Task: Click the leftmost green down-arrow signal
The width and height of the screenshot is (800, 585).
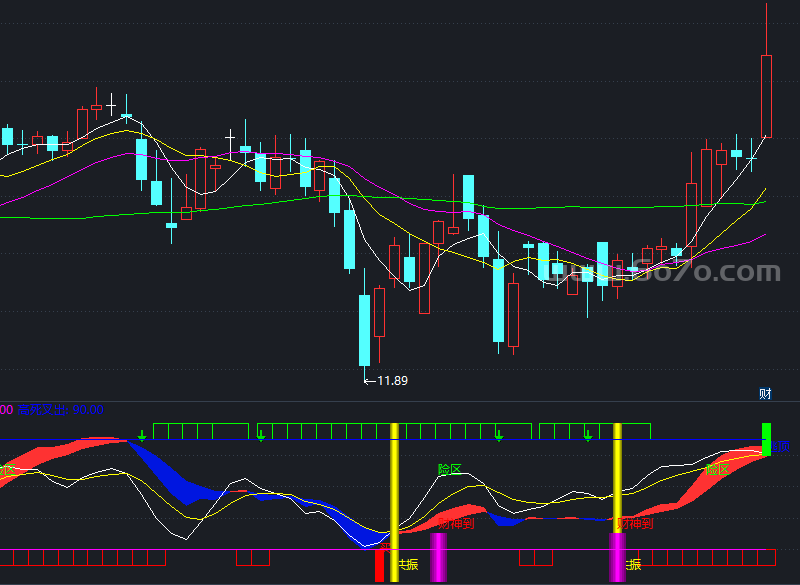Action: coord(142,436)
